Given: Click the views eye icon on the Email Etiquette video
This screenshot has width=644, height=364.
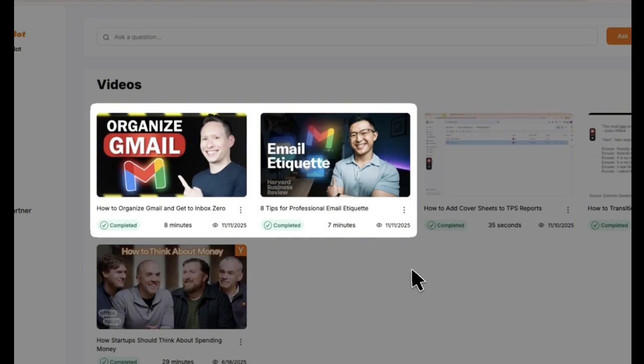Looking at the screenshot, I should [x=379, y=225].
